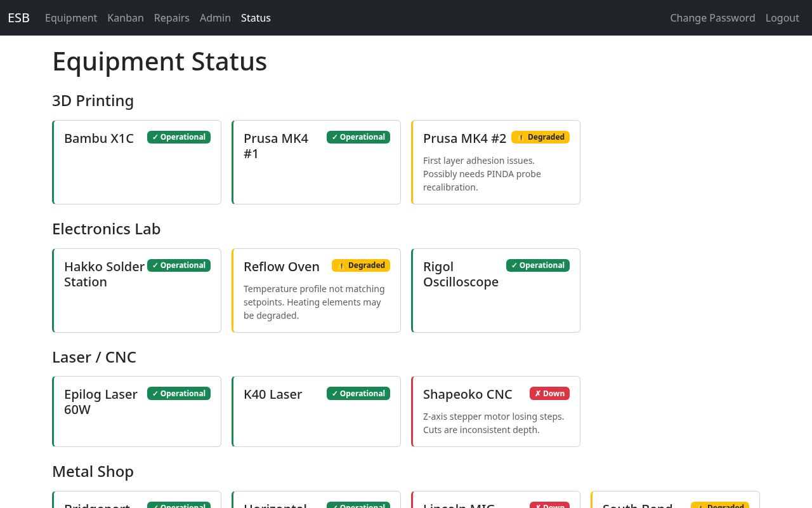Screen dimensions: 812x508
Task: Click the Operational badge on Epilog Laser 60W
Action: (179, 393)
